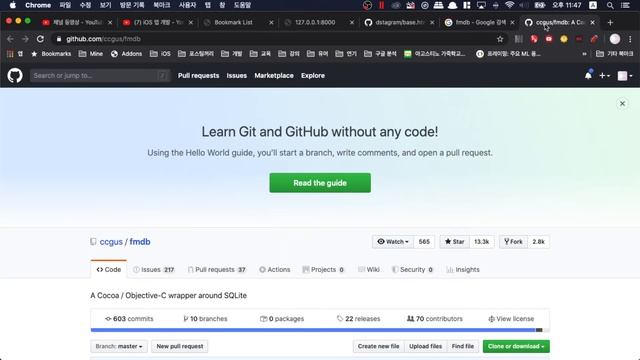Bookmark this page with the star icon
The image size is (640, 360).
(500, 39)
